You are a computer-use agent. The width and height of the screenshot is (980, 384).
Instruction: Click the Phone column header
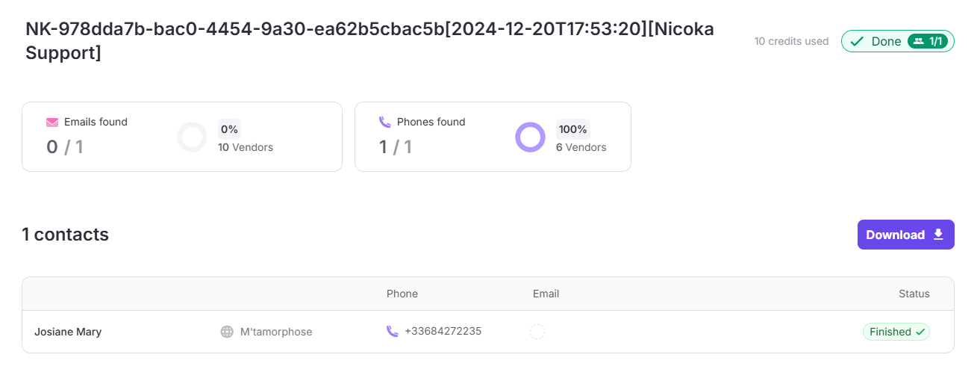(402, 294)
